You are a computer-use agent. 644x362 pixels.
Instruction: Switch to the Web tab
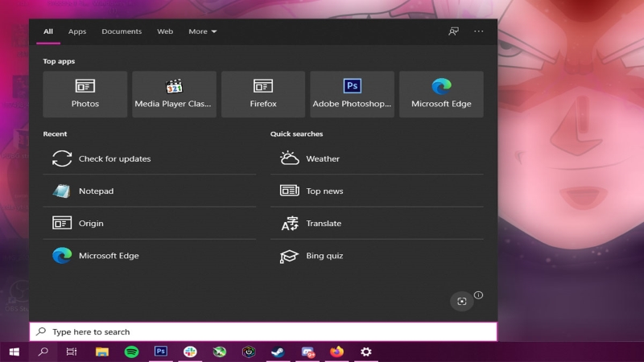tap(165, 31)
